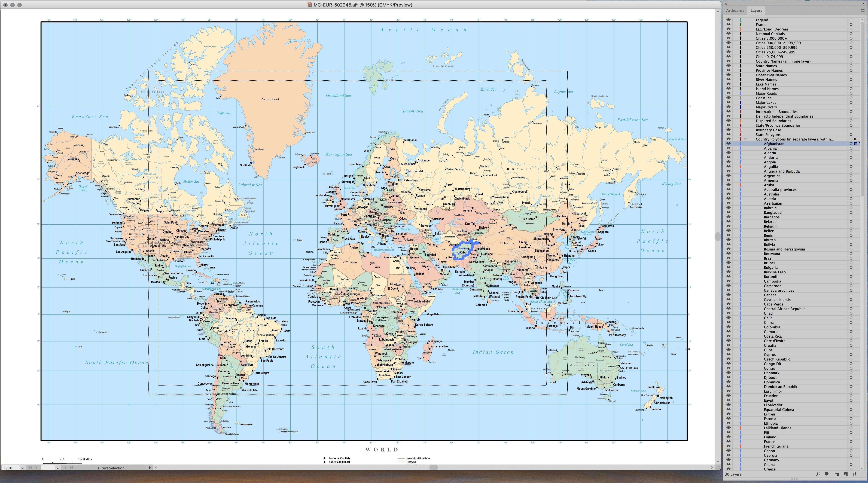The image size is (868, 483).
Task: Hide the National Capitals layer
Action: [x=729, y=34]
